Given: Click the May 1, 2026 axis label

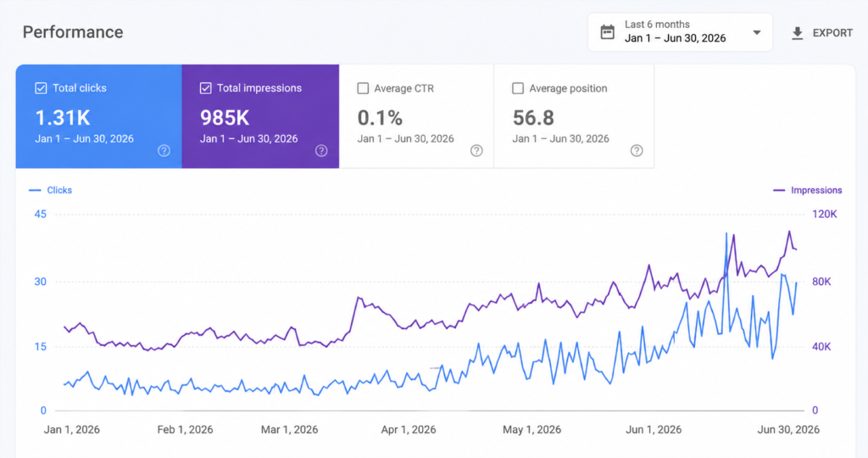Looking at the screenshot, I should 532,430.
